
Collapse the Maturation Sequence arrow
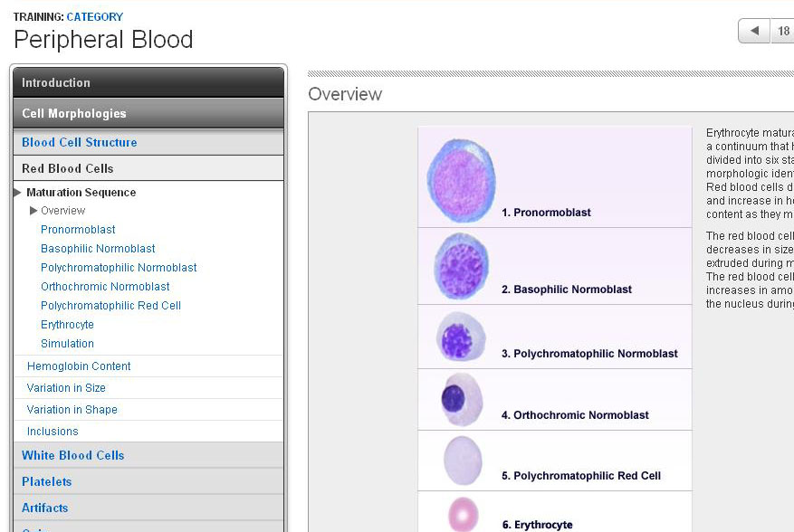pyautogui.click(x=17, y=193)
